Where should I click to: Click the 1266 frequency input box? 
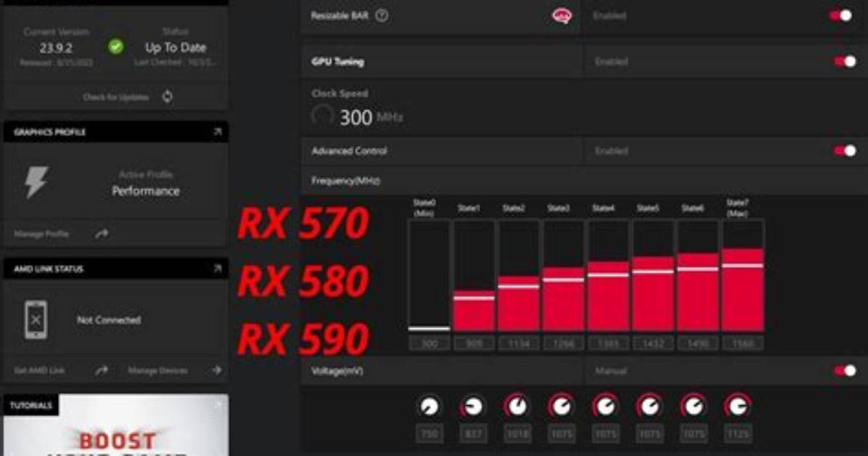pos(563,343)
